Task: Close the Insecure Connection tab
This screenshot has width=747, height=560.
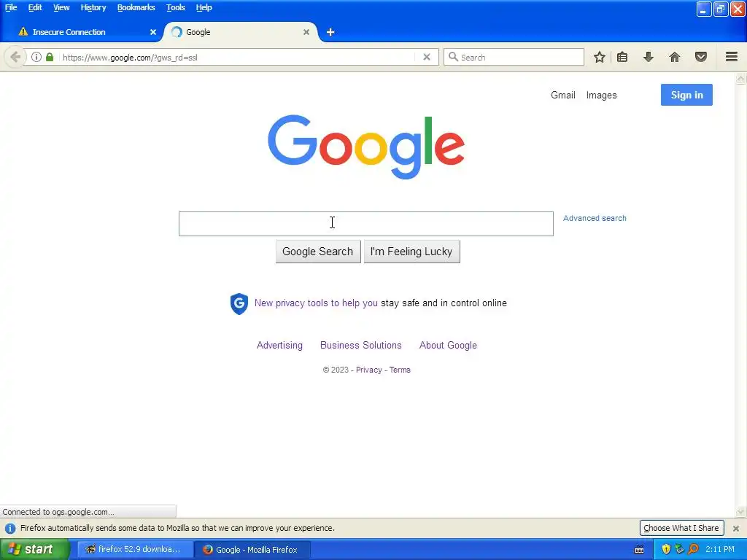Action: 153,32
